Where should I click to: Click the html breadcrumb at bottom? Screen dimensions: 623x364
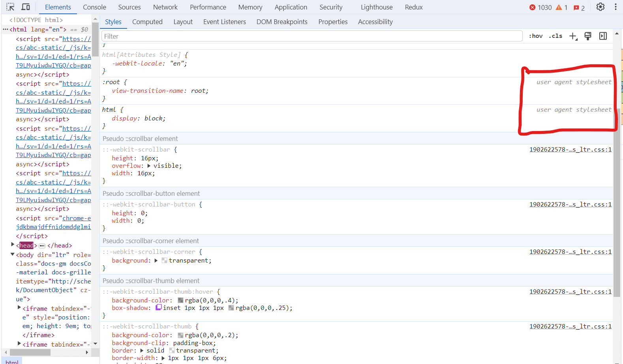(12, 362)
